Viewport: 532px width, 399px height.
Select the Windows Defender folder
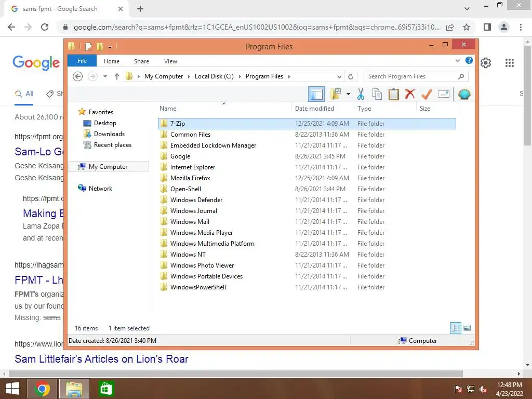pyautogui.click(x=307, y=200)
